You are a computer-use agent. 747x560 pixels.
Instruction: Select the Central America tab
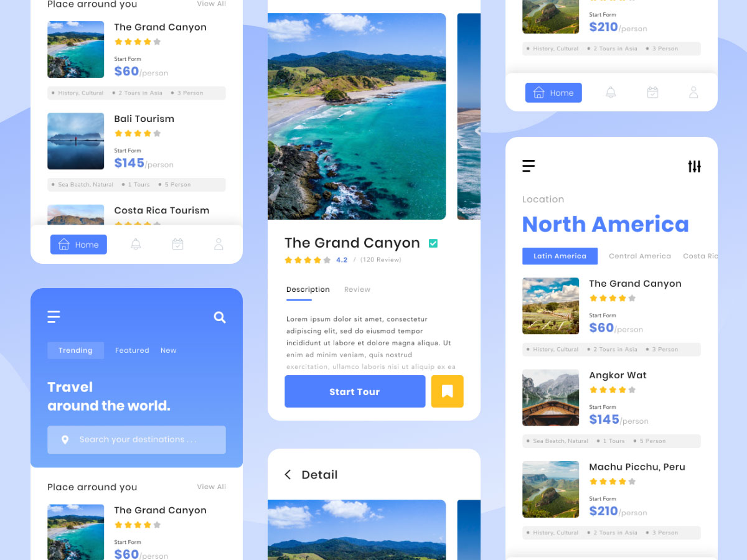click(x=640, y=256)
